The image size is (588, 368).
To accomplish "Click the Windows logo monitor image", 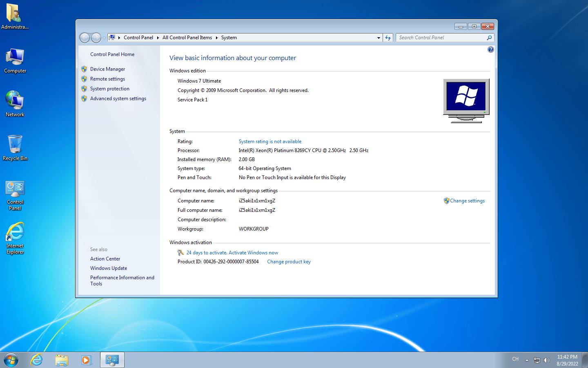I will [466, 101].
